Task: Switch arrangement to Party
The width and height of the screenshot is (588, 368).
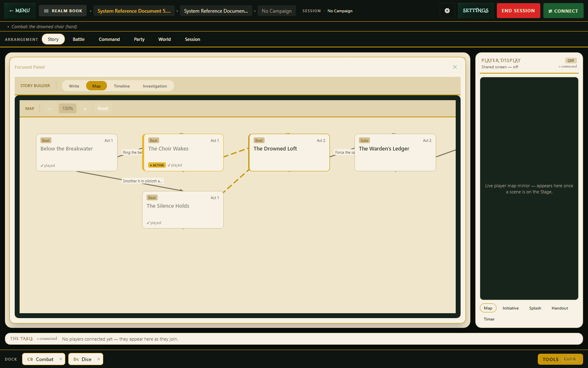Action: (x=139, y=39)
